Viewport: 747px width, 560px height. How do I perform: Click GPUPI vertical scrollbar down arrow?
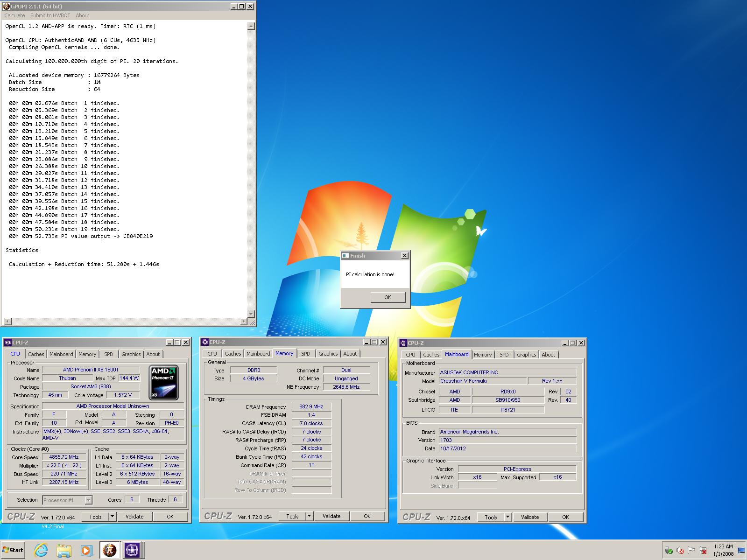[251, 314]
